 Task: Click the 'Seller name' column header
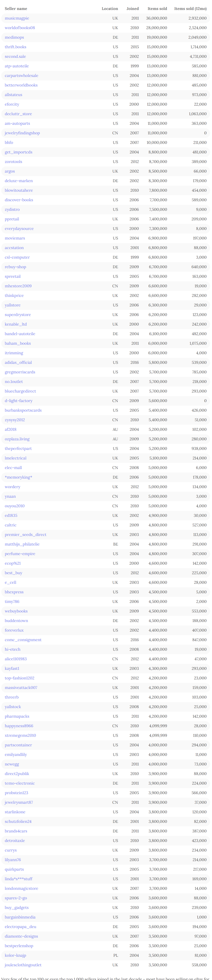(x=16, y=8)
